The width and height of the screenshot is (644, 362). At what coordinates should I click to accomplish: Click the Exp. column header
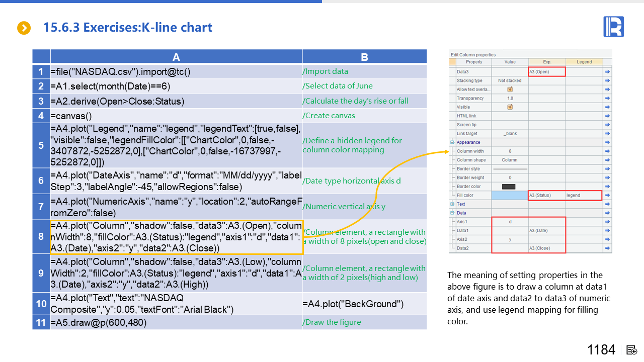(x=547, y=62)
